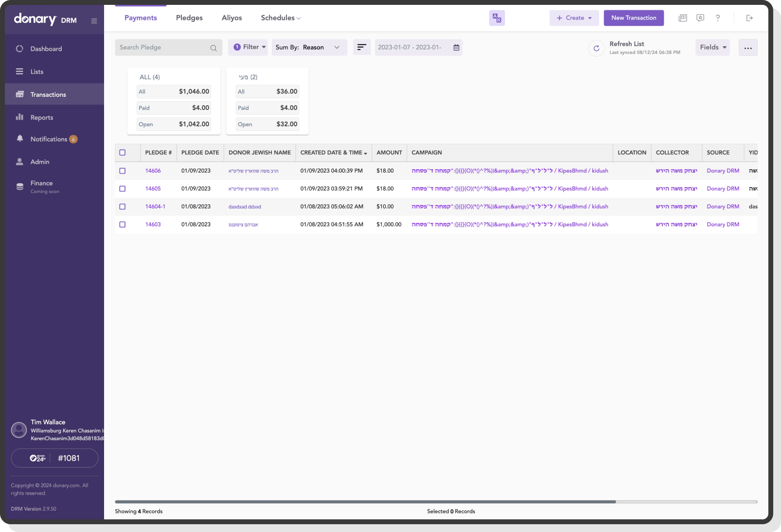The height and width of the screenshot is (532, 781).
Task: Open the language translation tool
Action: point(497,18)
